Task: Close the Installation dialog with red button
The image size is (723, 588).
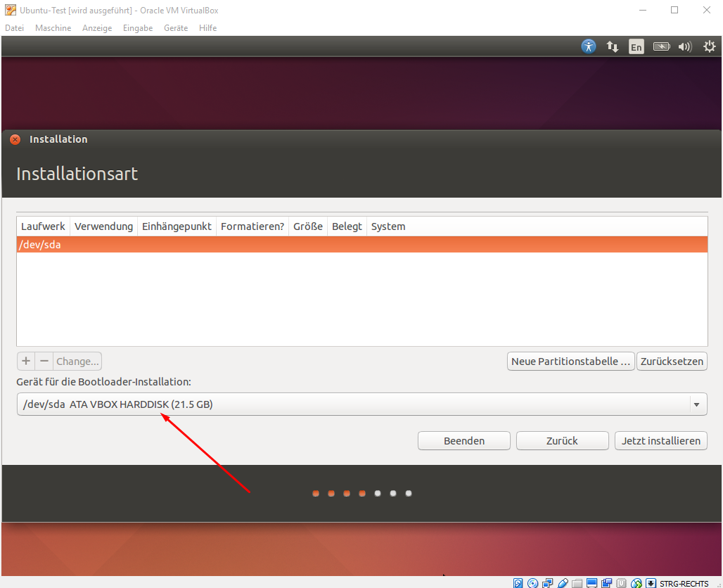Action: point(15,139)
